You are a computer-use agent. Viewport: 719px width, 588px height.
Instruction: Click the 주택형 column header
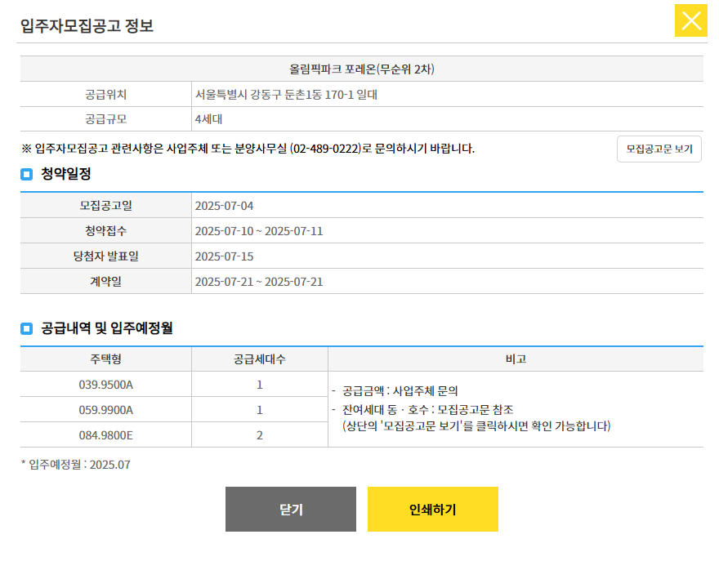[106, 359]
